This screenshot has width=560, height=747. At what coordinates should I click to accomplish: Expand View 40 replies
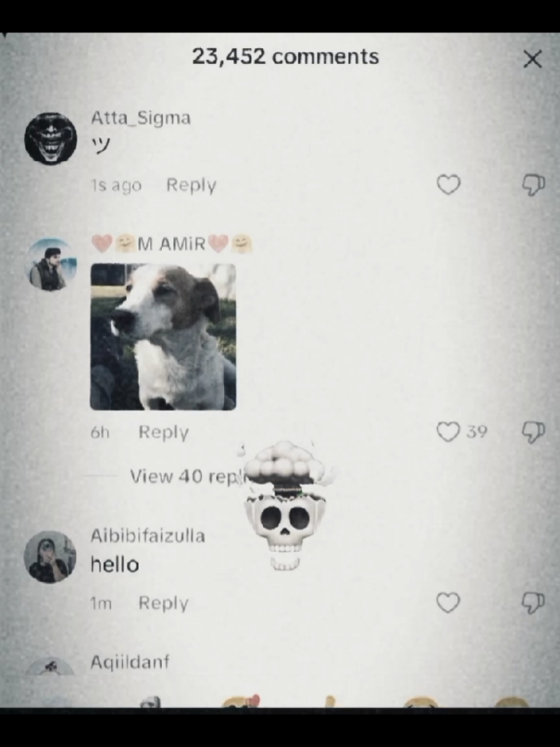pos(187,476)
